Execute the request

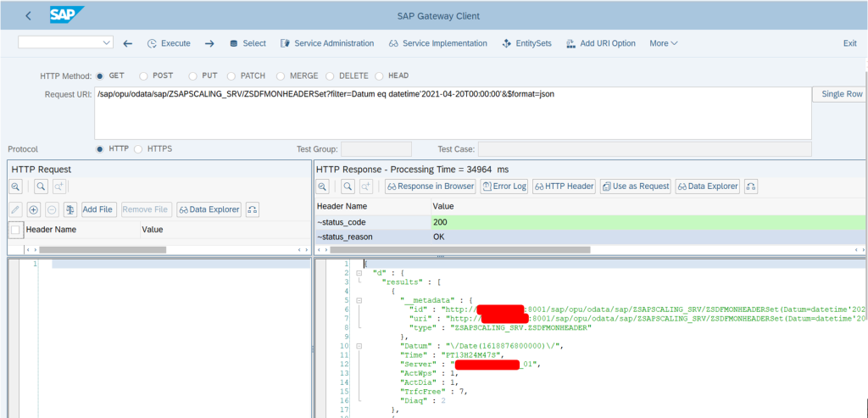(x=169, y=43)
